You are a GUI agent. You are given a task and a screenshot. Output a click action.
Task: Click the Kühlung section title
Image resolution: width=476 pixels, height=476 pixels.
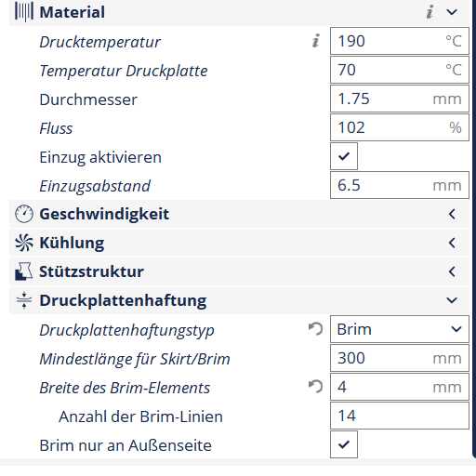coord(72,243)
